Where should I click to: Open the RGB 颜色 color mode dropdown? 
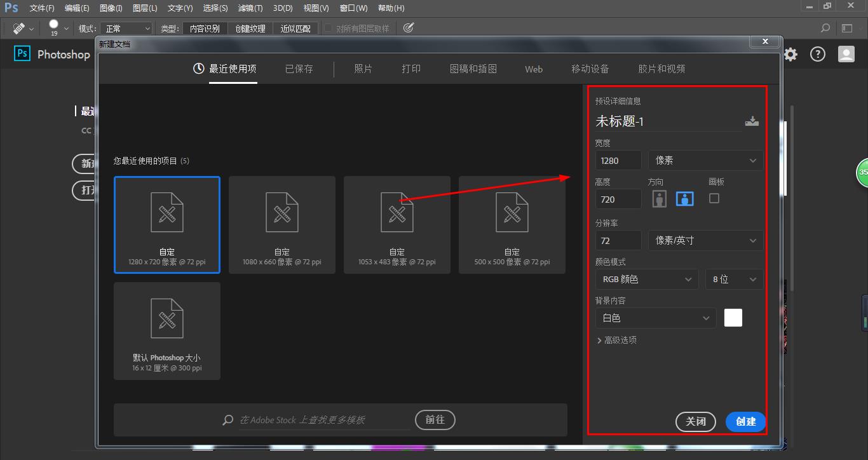(x=646, y=279)
